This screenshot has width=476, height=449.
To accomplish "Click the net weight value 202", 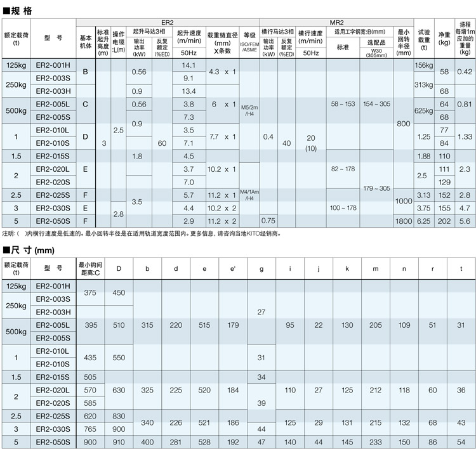I will (x=444, y=221).
